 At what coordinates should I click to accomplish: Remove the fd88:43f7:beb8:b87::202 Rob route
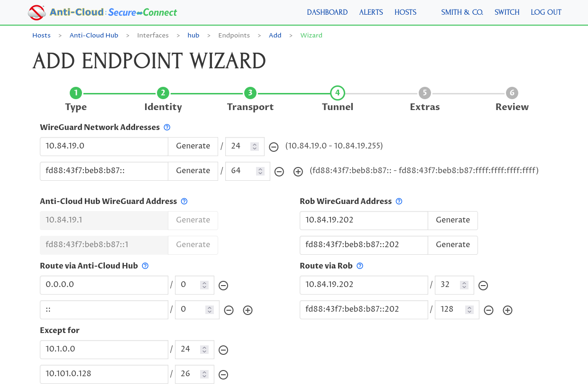(488, 310)
